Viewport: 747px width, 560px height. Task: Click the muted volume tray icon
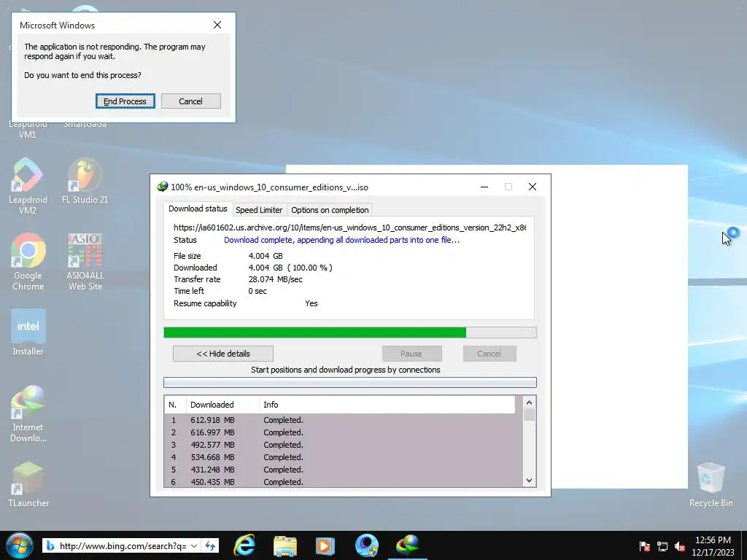click(x=680, y=546)
